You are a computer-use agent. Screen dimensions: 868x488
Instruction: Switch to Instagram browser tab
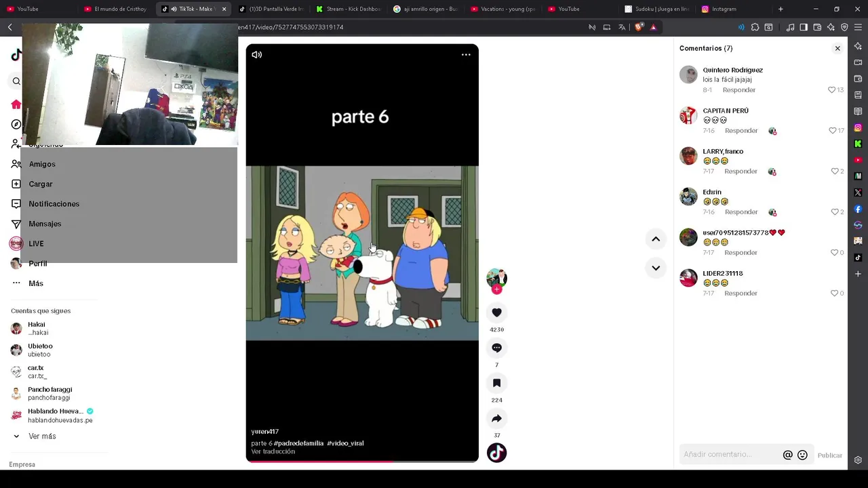pos(726,9)
